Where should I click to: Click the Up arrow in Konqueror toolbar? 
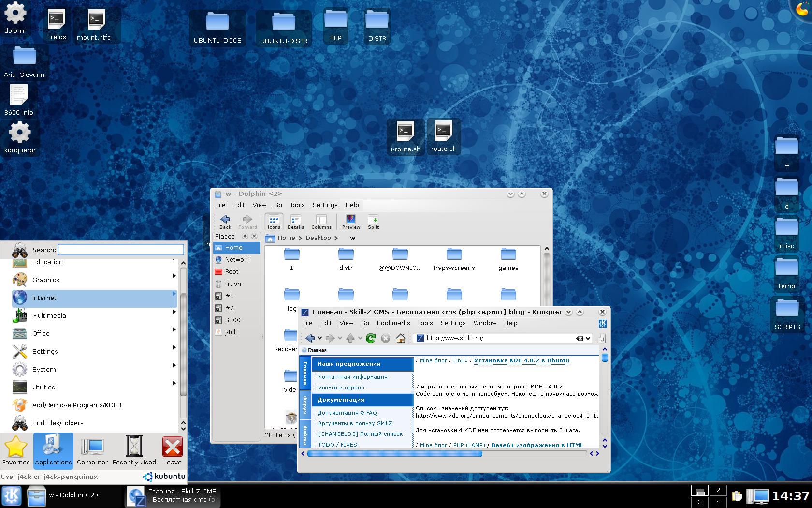click(x=350, y=338)
